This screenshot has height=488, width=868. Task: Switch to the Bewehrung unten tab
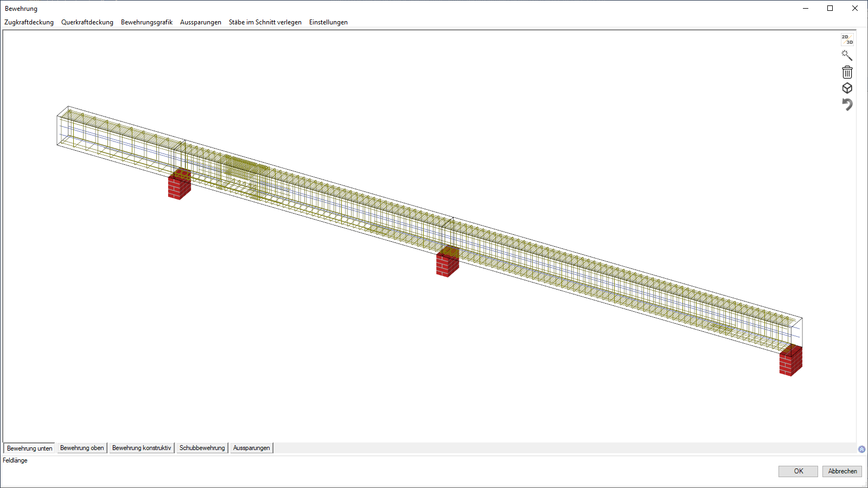[30, 448]
